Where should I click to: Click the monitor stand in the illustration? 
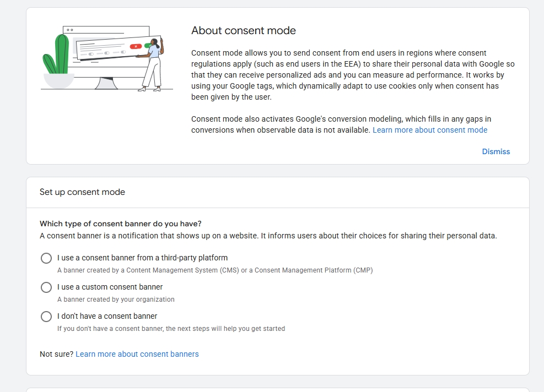(x=106, y=84)
